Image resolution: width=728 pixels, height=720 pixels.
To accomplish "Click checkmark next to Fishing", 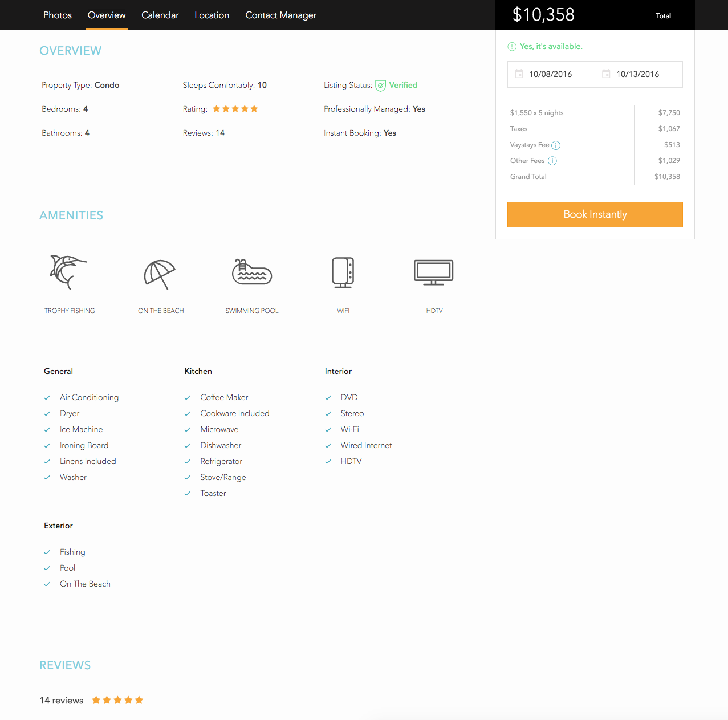I will (x=47, y=552).
